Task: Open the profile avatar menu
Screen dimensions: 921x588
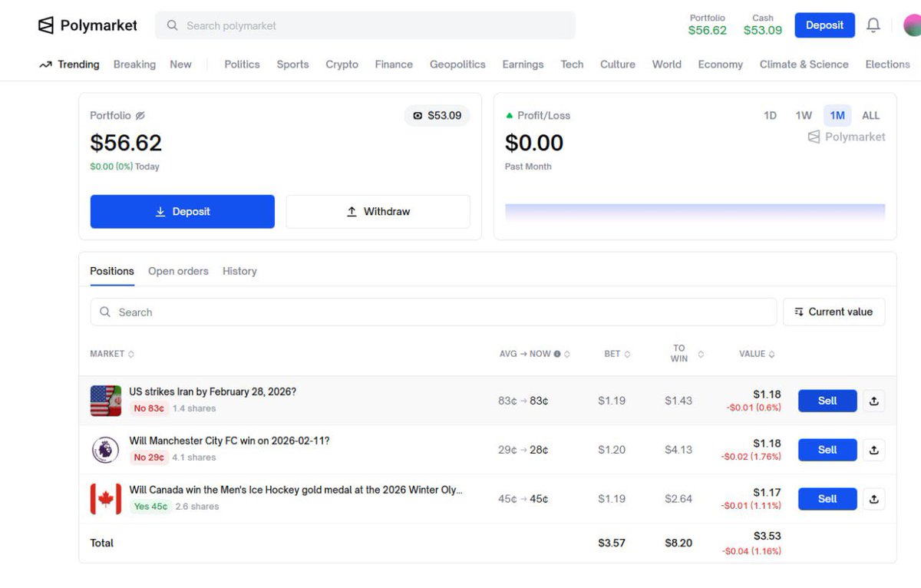Action: pyautogui.click(x=912, y=25)
